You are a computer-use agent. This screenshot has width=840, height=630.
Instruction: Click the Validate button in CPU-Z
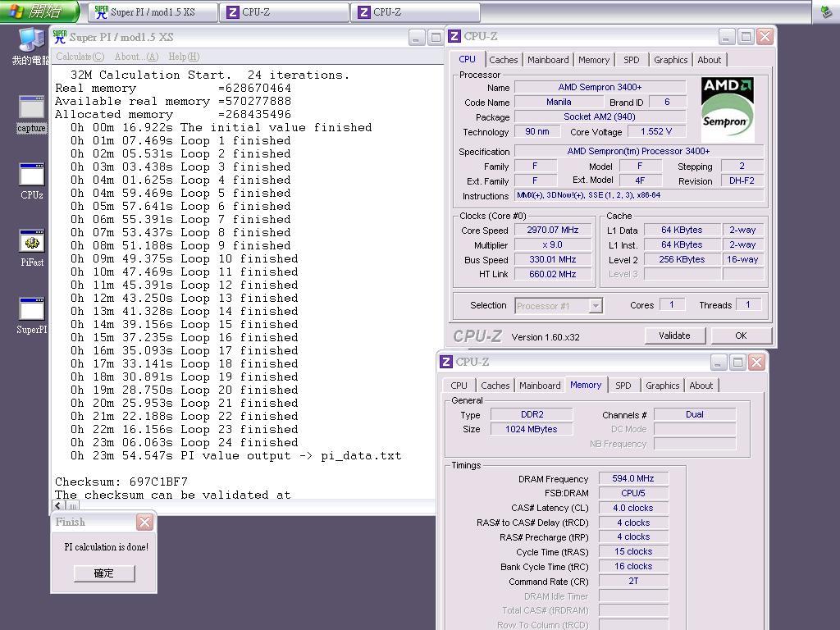click(674, 336)
